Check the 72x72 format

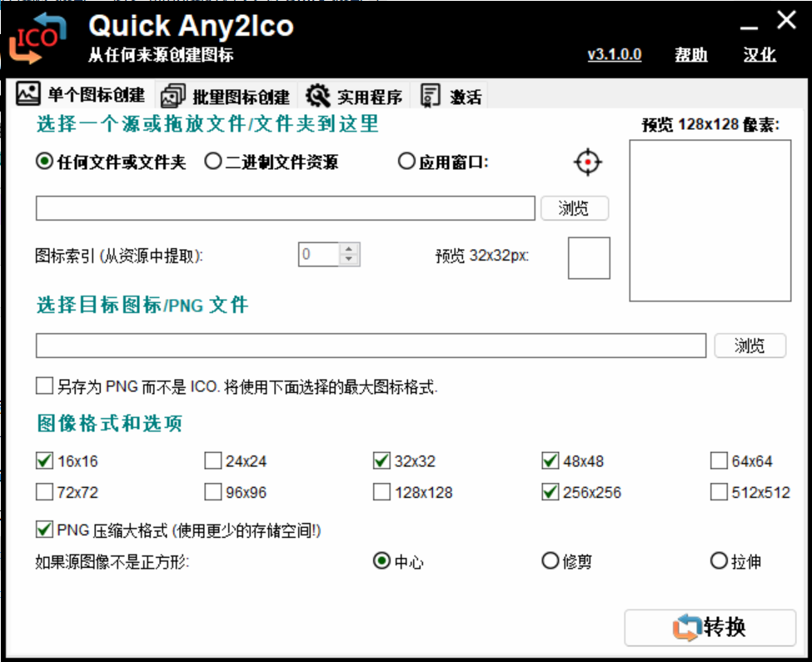(44, 492)
